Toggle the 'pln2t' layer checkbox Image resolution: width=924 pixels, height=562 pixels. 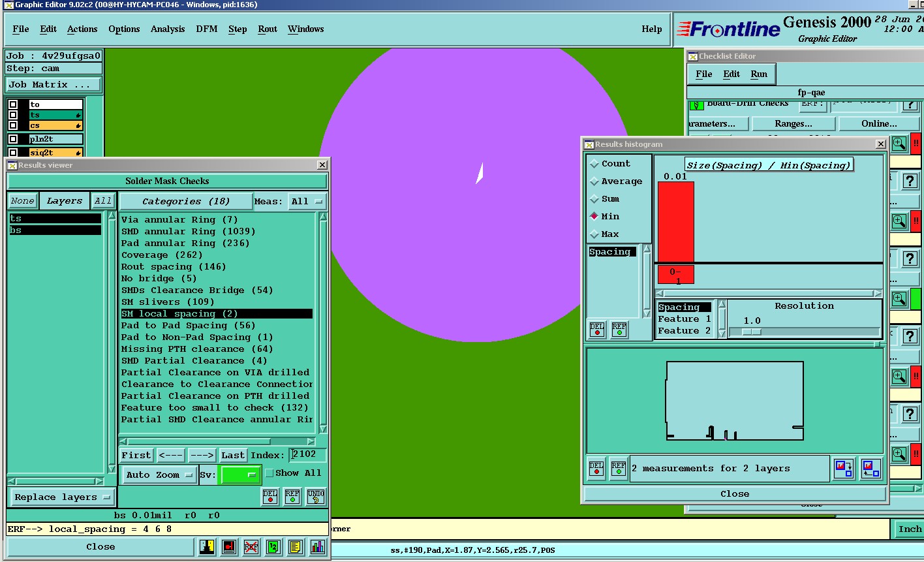click(13, 139)
